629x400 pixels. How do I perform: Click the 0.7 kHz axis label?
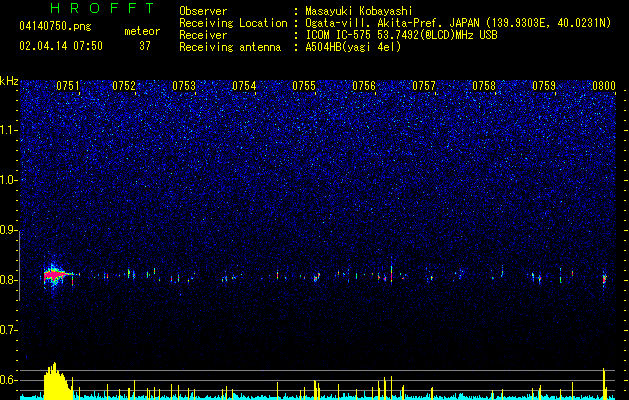[9, 330]
